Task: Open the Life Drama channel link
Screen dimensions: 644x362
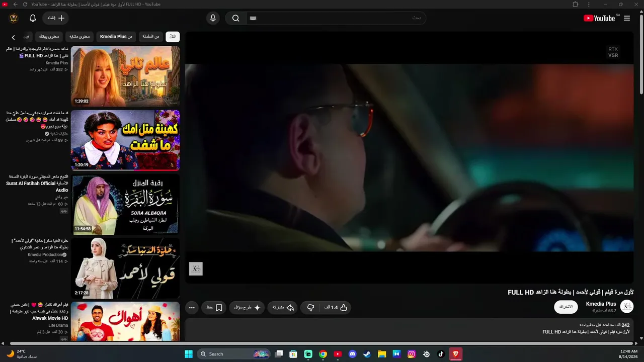Action: 58,325
